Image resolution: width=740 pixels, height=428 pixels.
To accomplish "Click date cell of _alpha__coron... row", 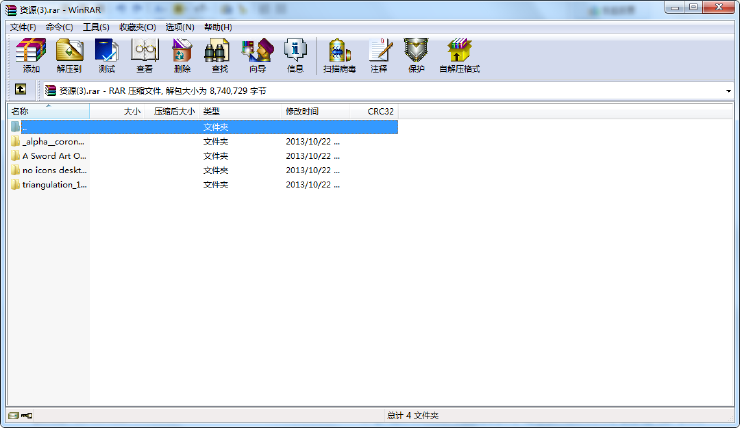I will (x=312, y=142).
